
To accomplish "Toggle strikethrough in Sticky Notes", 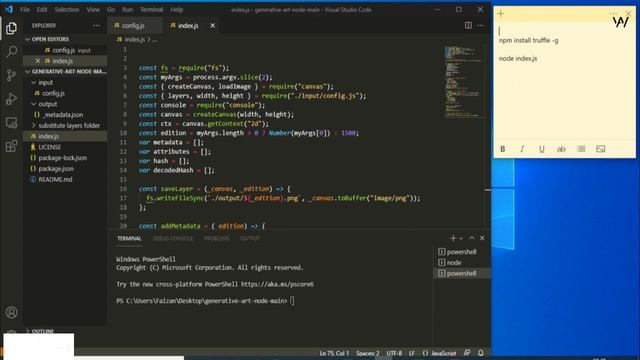I will [x=561, y=149].
